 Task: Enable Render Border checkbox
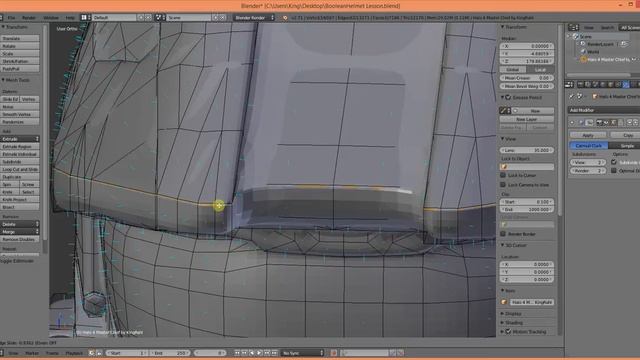(503, 234)
